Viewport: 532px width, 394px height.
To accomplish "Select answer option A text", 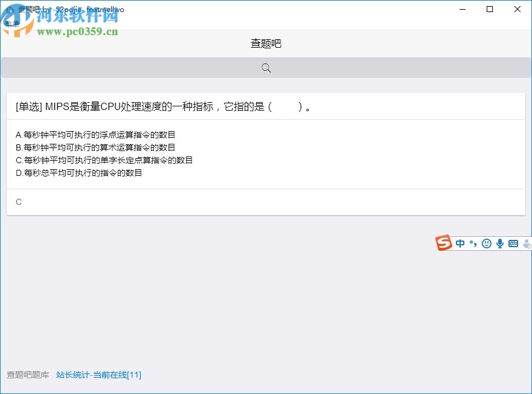I will [x=95, y=135].
